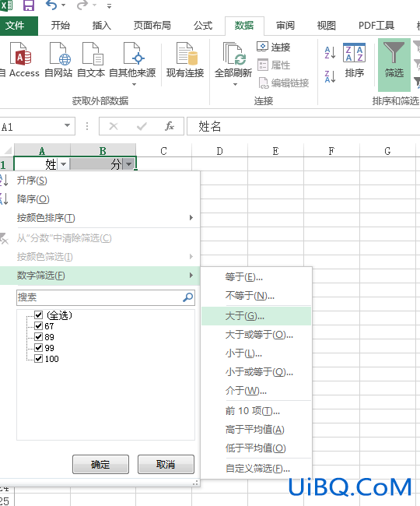Choose 前 10 项 top ten option
420x506 pixels.
point(256,411)
